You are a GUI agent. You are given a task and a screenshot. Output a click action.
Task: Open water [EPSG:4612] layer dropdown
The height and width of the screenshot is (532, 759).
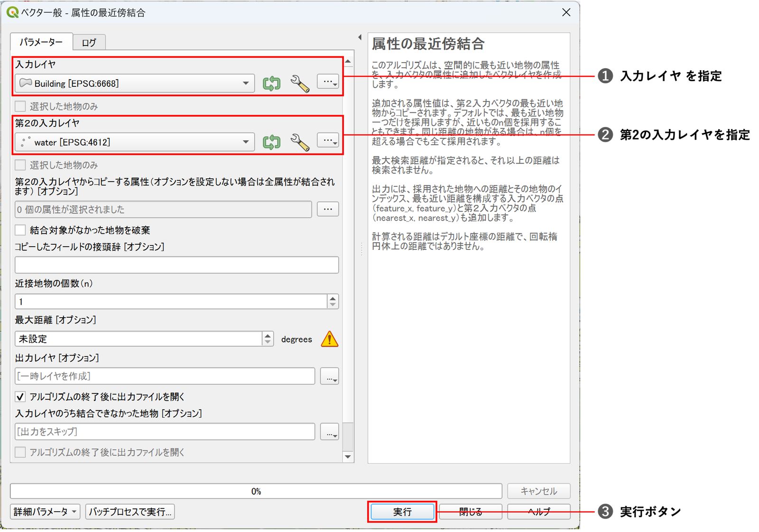(x=135, y=142)
